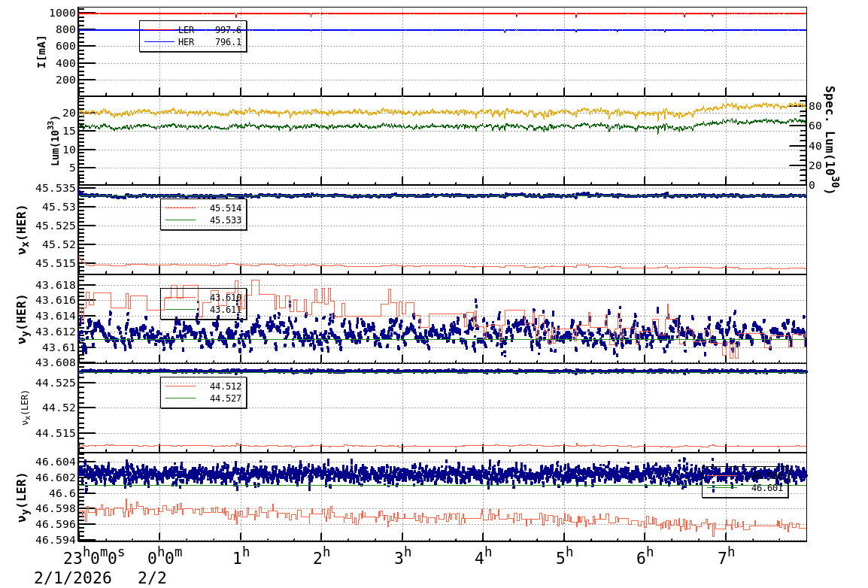The image size is (868, 588).
Task: Click the νy(HER) axis label
Action: (22, 319)
